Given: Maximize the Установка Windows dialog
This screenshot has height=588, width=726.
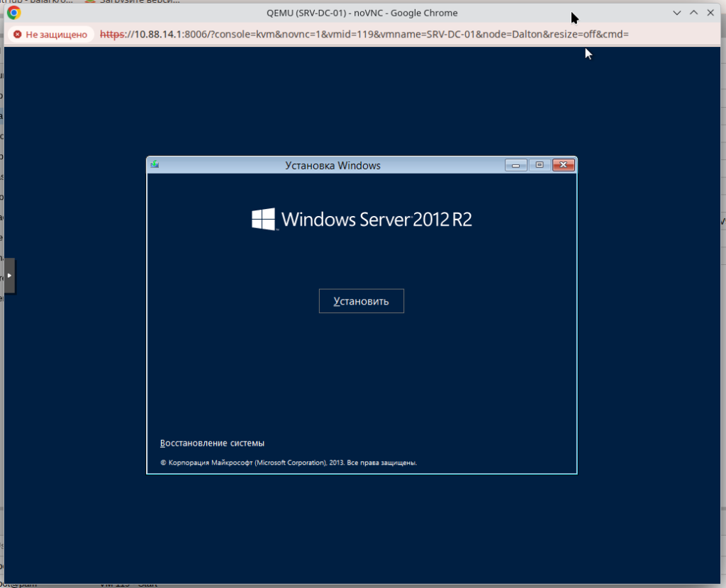Looking at the screenshot, I should [x=539, y=165].
